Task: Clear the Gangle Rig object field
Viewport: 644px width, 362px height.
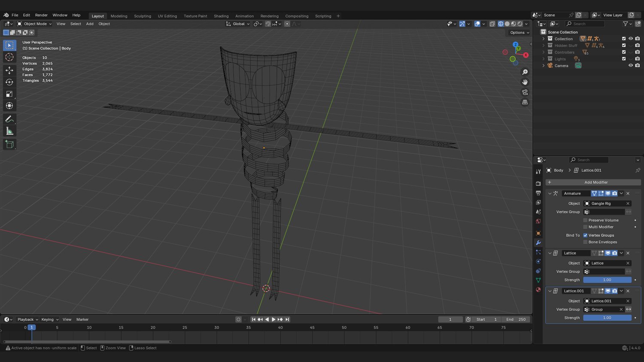Action: 628,204
